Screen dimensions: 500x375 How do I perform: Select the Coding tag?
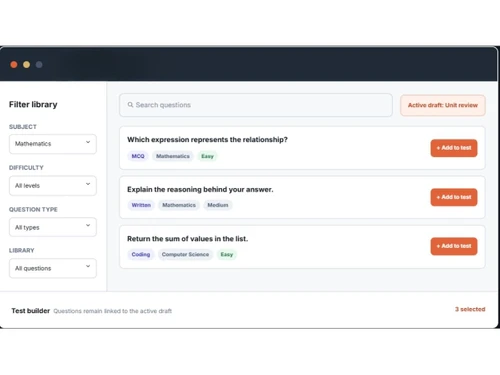tap(141, 254)
